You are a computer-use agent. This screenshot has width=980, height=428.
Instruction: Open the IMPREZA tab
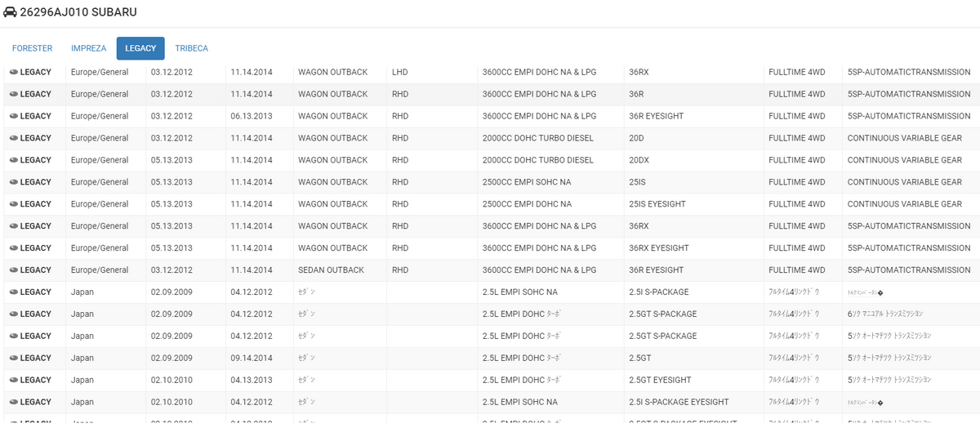click(88, 48)
